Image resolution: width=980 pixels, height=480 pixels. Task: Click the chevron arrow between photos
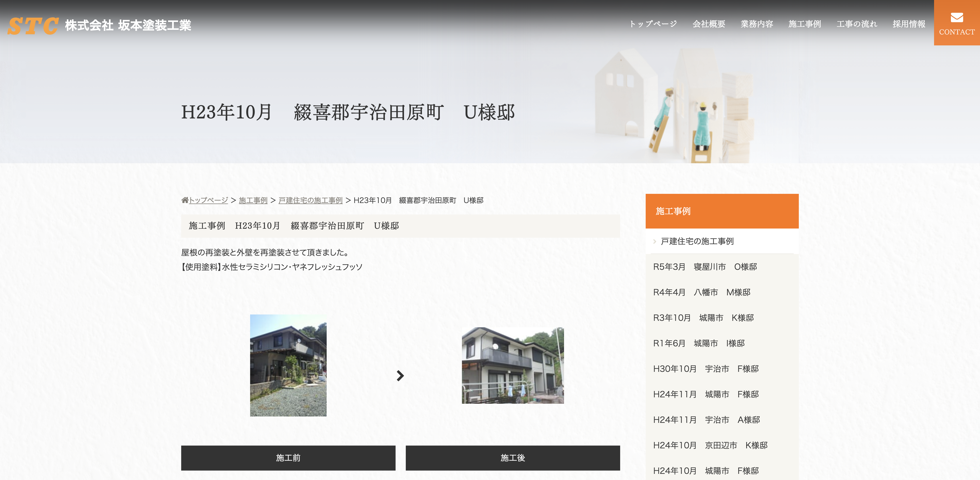400,376
